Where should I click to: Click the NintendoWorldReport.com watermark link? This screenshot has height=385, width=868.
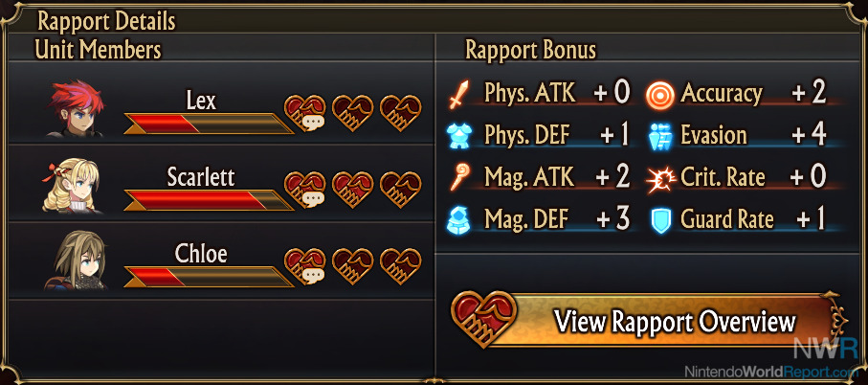coord(774,372)
